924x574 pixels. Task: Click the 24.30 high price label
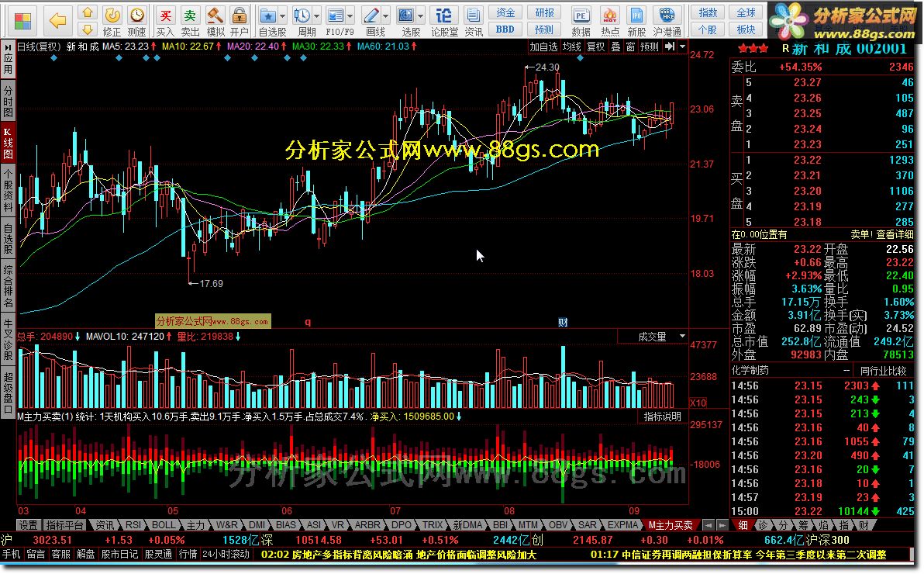[x=547, y=67]
